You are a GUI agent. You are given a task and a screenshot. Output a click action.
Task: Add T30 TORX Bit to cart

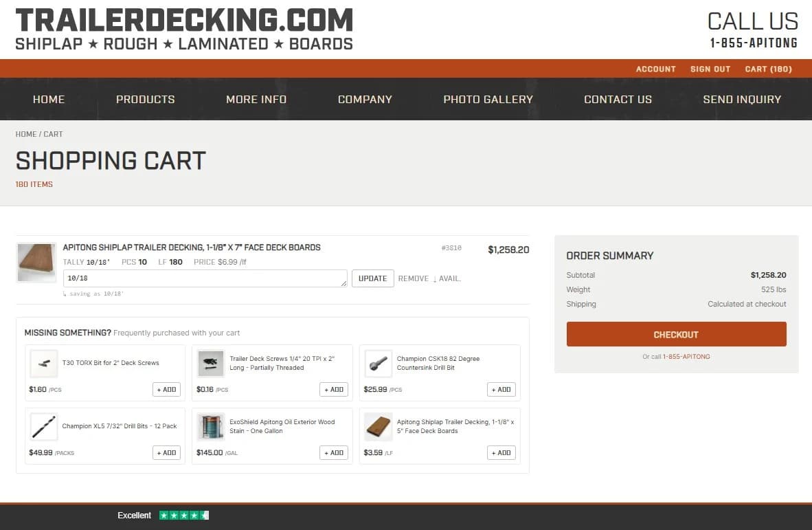coord(166,390)
